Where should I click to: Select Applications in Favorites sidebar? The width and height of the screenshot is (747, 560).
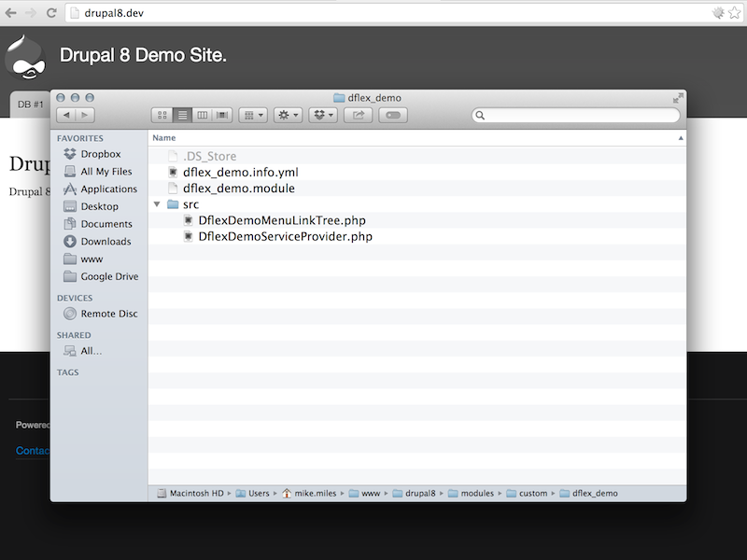click(x=108, y=189)
